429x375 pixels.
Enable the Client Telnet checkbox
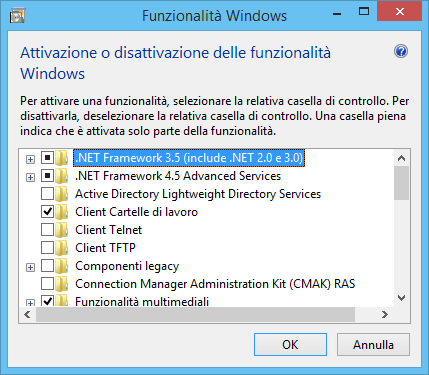click(x=47, y=230)
